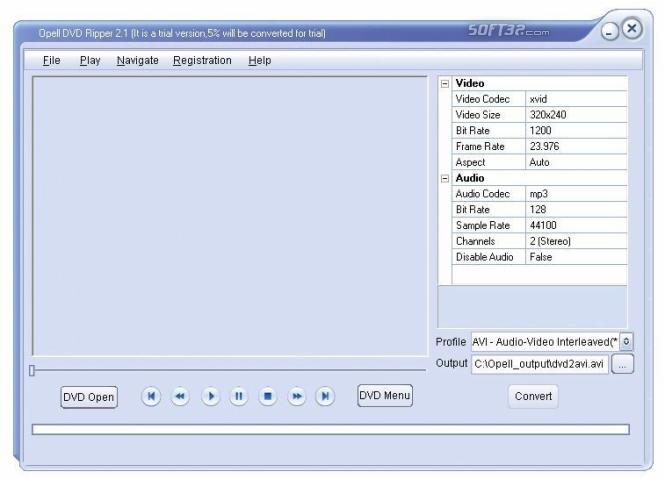The image size is (665, 479).
Task: Open the Play menu
Action: (90, 61)
